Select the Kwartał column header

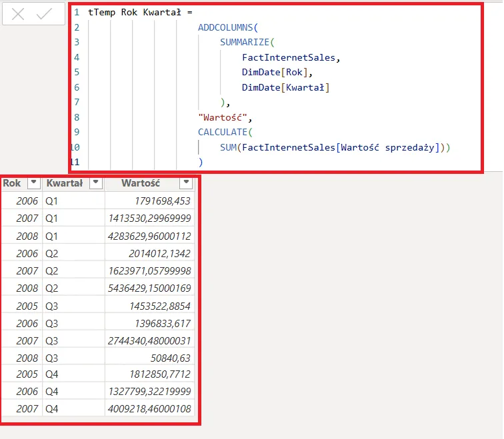[64, 183]
